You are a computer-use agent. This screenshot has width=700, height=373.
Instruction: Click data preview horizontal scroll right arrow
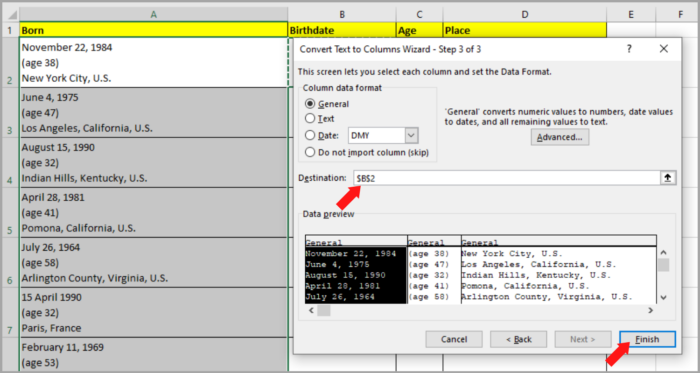pyautogui.click(x=650, y=311)
